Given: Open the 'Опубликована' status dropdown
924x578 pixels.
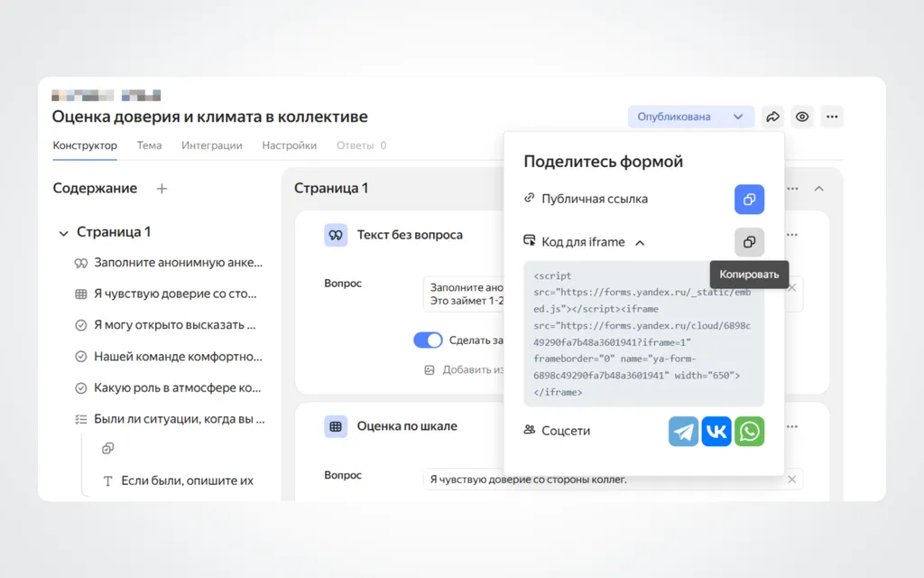Looking at the screenshot, I should coord(690,117).
